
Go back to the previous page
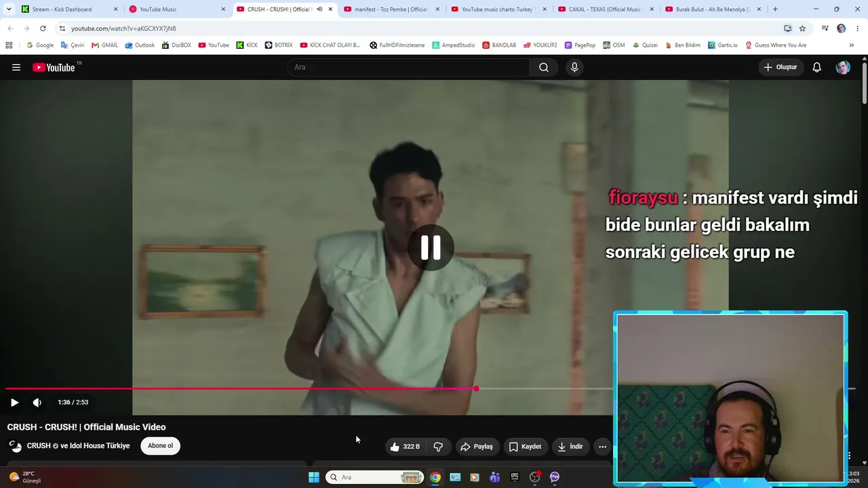[x=10, y=28]
